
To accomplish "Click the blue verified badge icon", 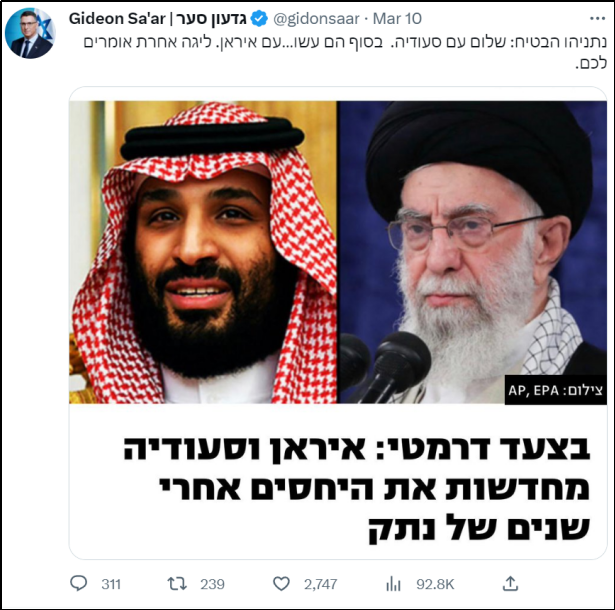I will click(259, 18).
